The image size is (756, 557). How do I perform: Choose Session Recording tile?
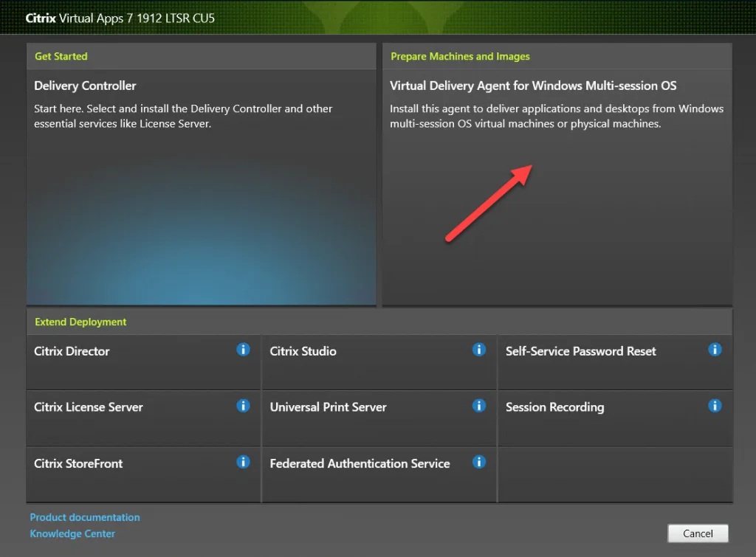pos(615,418)
